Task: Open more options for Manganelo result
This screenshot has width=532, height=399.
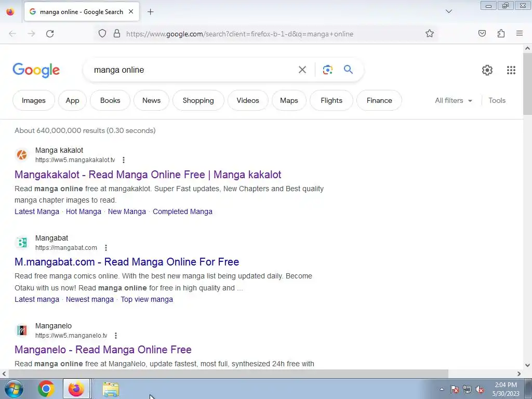Action: click(x=116, y=336)
